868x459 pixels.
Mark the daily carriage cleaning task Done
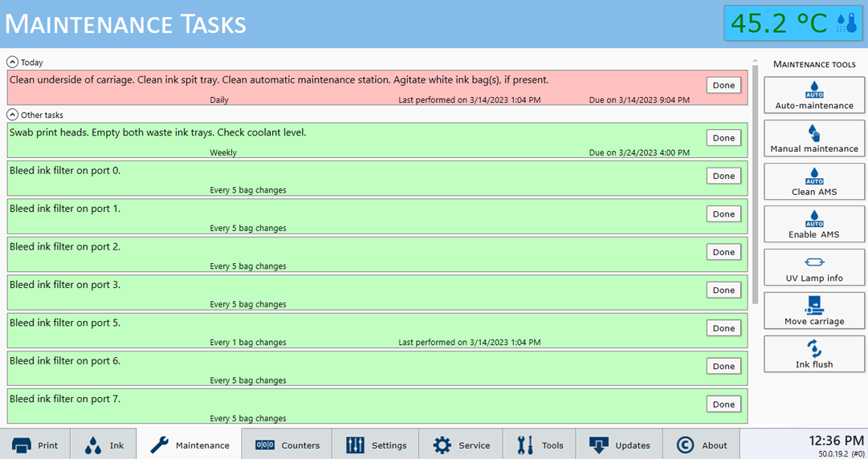click(x=723, y=85)
